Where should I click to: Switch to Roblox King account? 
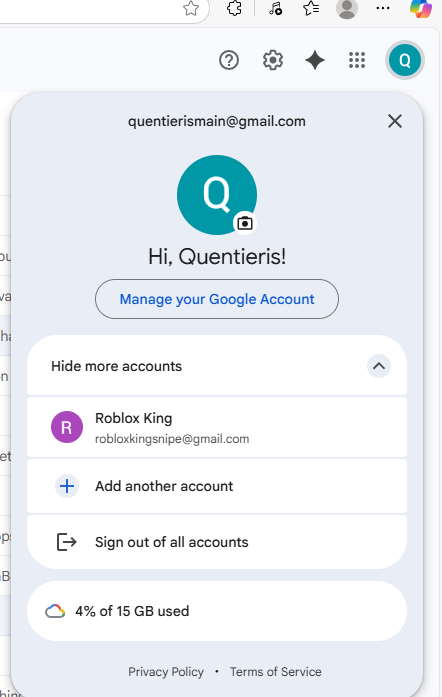[217, 427]
